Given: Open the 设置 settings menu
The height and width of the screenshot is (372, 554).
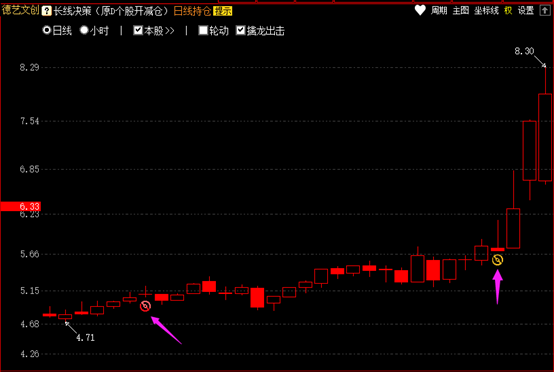Looking at the screenshot, I should pos(526,11).
